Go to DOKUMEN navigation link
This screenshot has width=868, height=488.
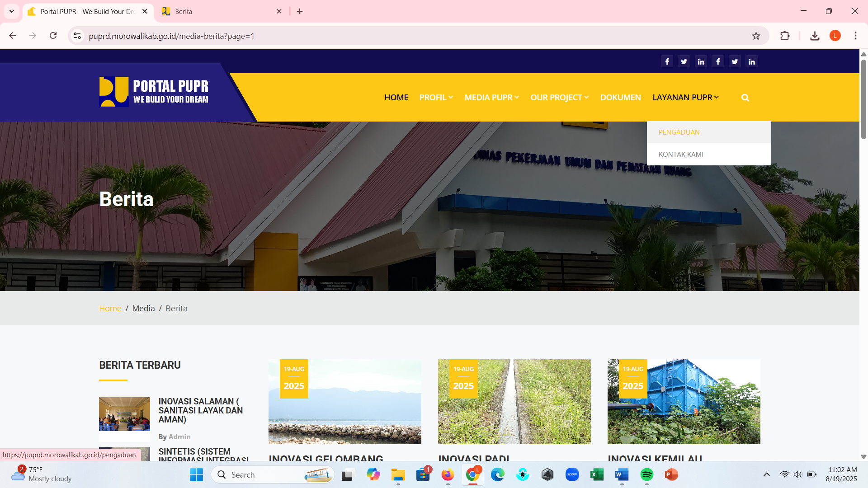coord(620,98)
